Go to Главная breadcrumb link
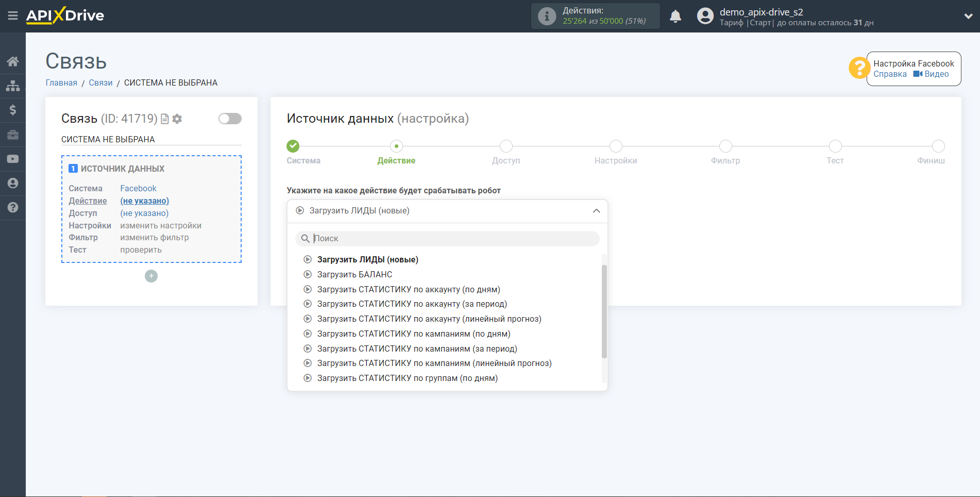980x497 pixels. (61, 82)
